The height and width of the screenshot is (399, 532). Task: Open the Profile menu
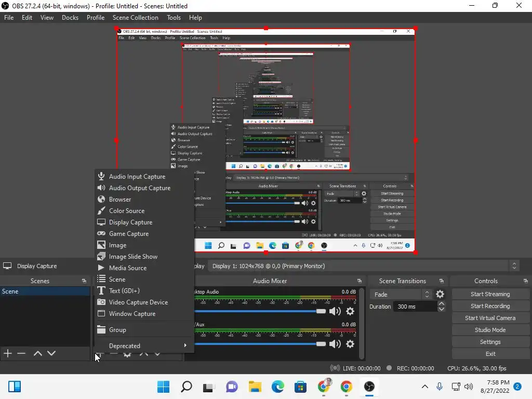coord(96,18)
